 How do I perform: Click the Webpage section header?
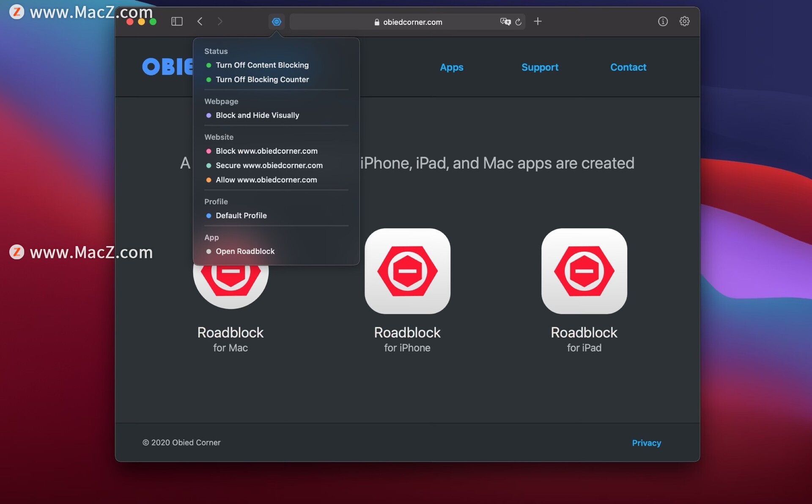221,101
